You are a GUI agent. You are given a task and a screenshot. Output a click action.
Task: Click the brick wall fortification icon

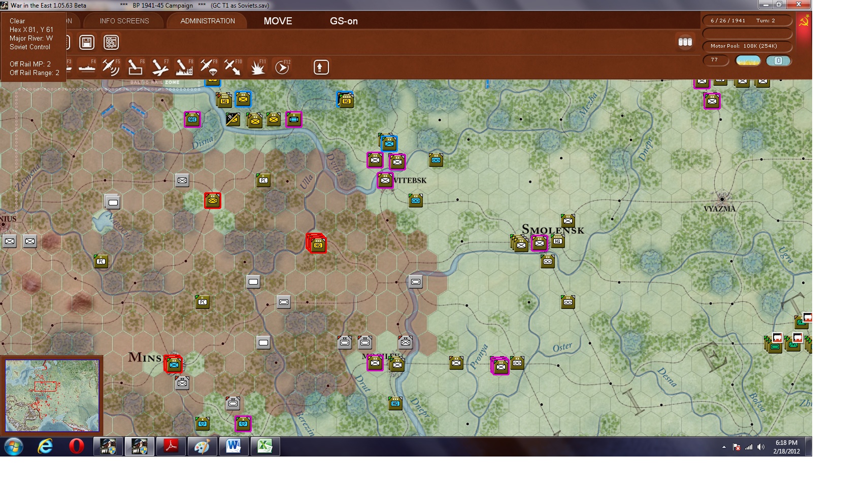click(111, 42)
